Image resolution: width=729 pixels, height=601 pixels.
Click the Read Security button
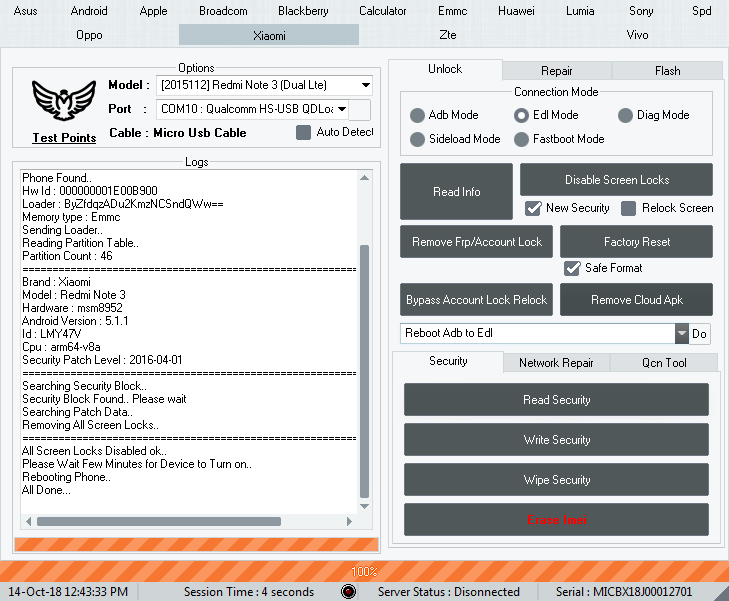[x=557, y=400]
